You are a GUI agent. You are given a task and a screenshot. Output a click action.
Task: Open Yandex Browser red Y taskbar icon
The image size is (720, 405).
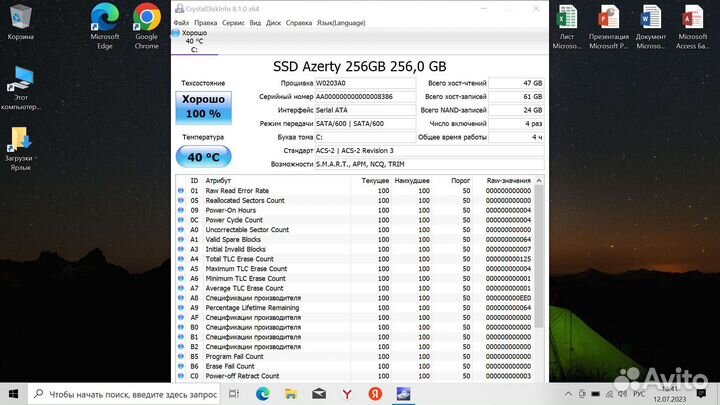point(347,394)
